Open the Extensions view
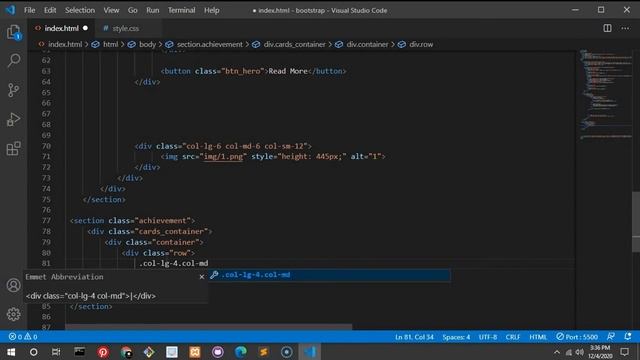Screen dimensions: 640x360 click(13, 149)
